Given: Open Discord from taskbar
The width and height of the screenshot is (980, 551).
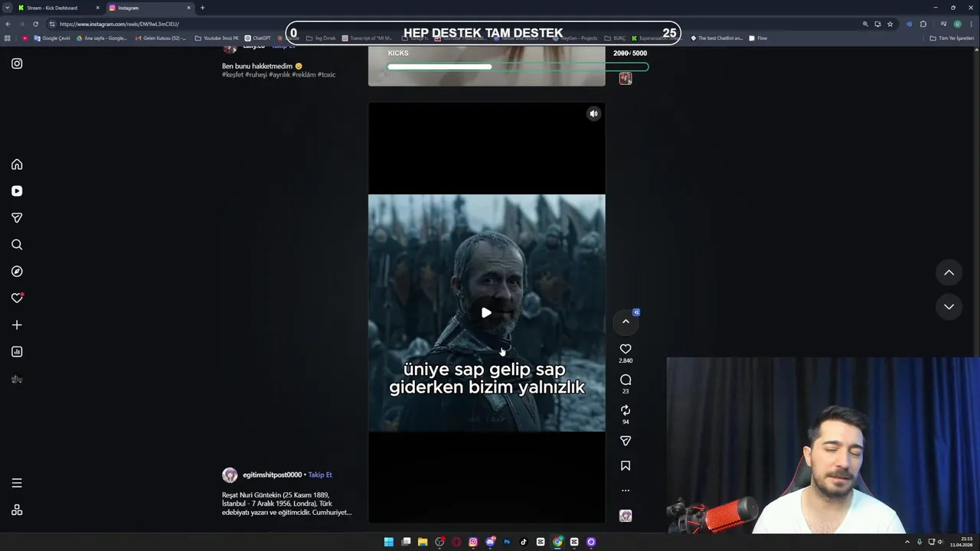Looking at the screenshot, I should coord(490,542).
